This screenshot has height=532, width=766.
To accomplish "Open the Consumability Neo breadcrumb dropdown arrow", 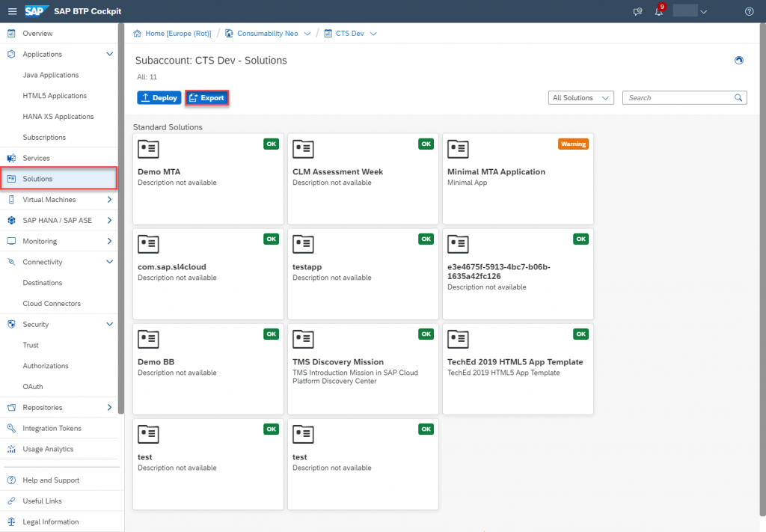I will coord(307,34).
